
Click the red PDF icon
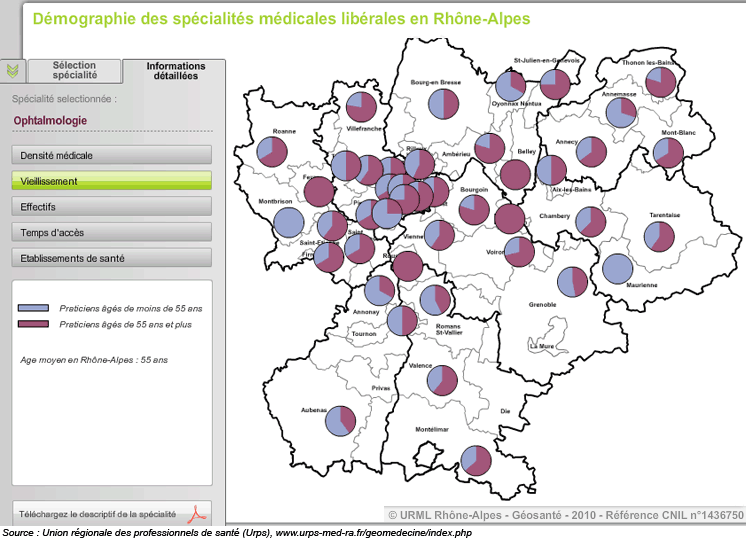(198, 514)
